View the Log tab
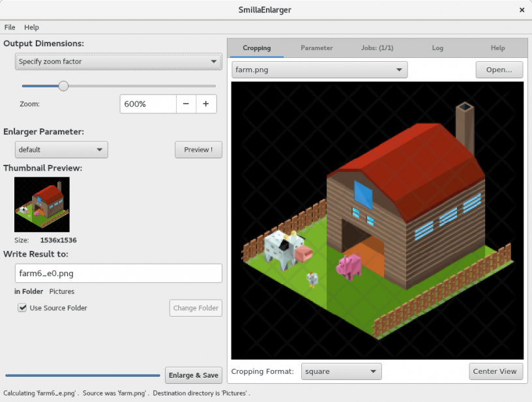Image resolution: width=532 pixels, height=402 pixels. click(x=437, y=48)
